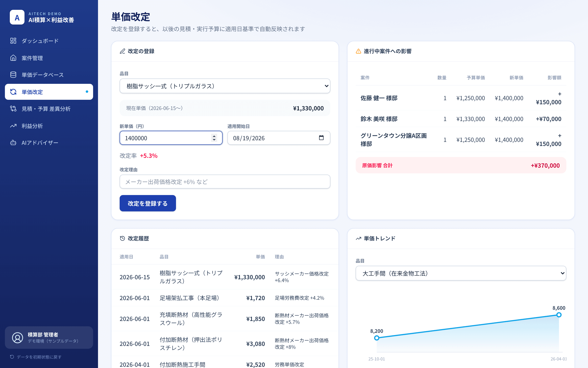The width and height of the screenshot is (588, 368).
Task: Click the refresh icon beside 単価改定
Action: [13, 92]
